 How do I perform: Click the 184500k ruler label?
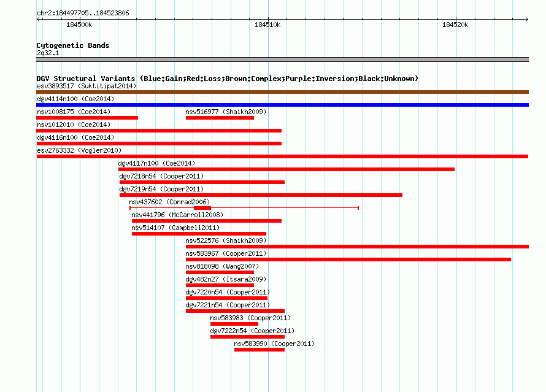[79, 25]
